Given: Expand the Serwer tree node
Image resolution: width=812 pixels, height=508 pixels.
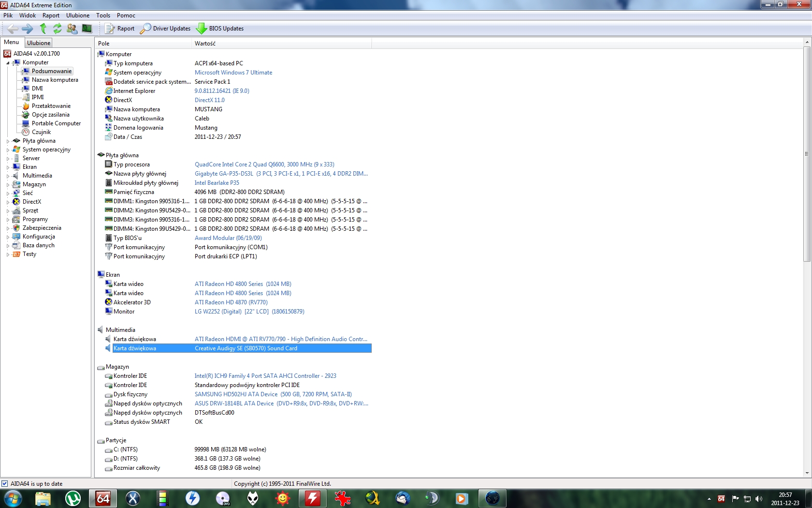Looking at the screenshot, I should [8, 159].
